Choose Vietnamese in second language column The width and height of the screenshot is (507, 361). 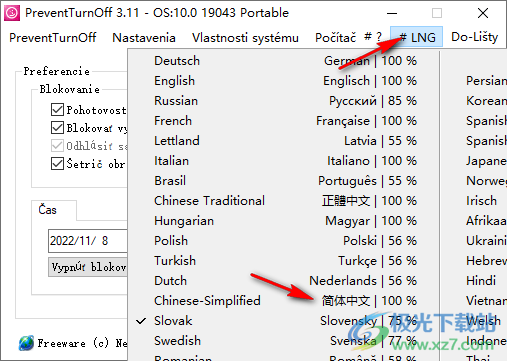point(486,301)
